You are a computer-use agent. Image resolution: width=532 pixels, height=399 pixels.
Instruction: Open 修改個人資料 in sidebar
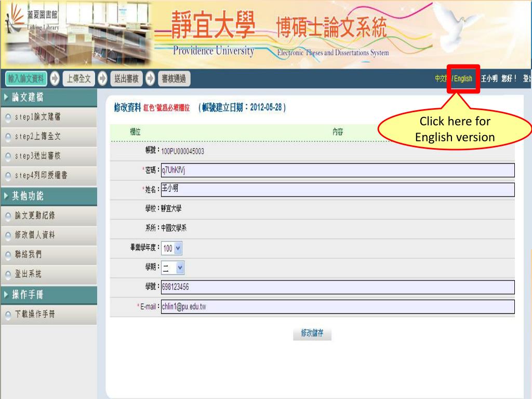coord(49,235)
